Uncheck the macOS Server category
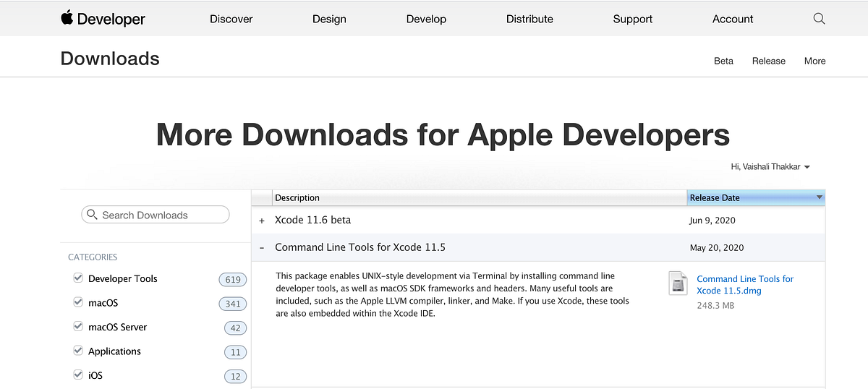Image resolution: width=868 pixels, height=389 pixels. 78,327
